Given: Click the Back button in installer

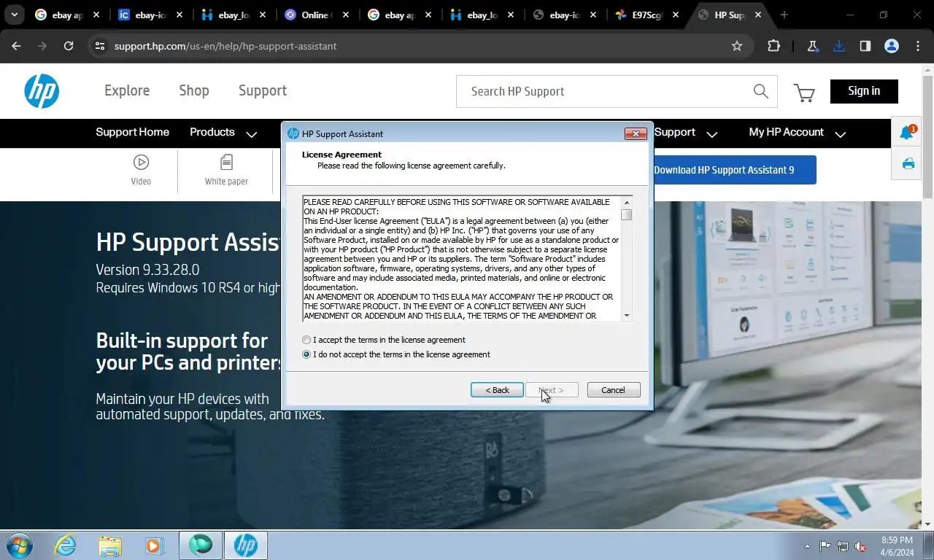Looking at the screenshot, I should pyautogui.click(x=497, y=390).
